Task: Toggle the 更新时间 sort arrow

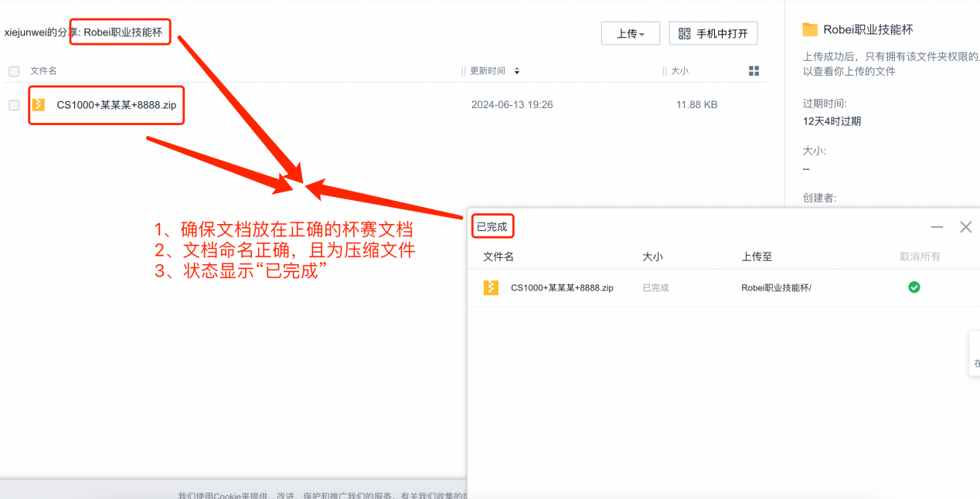Action: 517,71
